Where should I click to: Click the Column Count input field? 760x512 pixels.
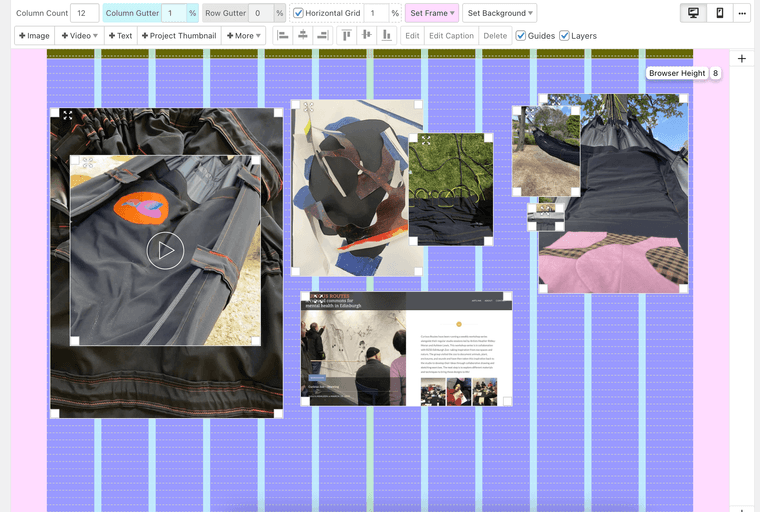pos(84,13)
